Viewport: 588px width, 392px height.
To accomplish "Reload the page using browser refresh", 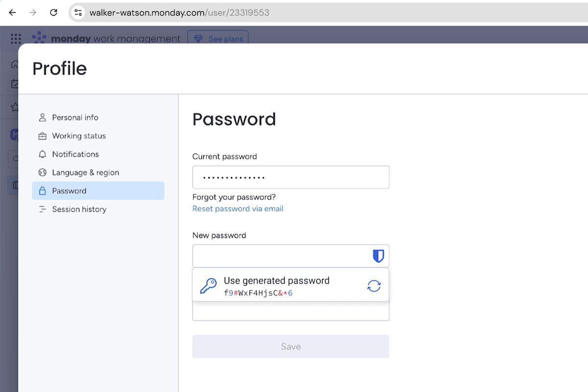I will pyautogui.click(x=54, y=13).
